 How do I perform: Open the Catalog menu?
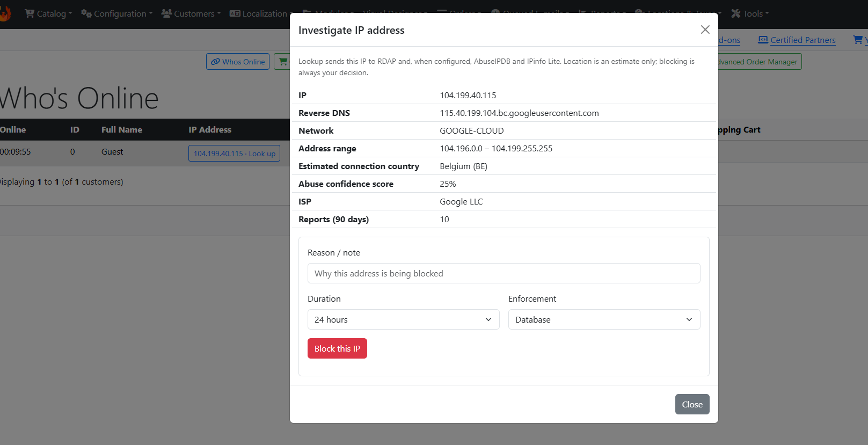click(x=48, y=13)
